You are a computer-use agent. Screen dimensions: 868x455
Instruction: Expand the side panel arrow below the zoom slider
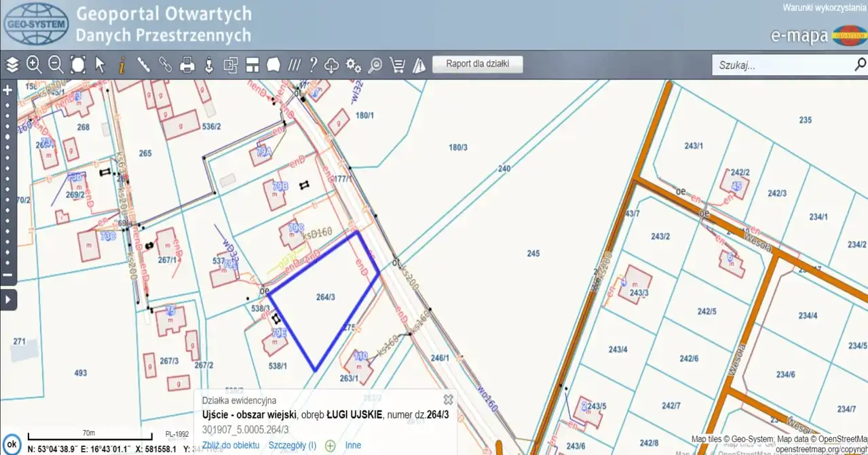8,299
